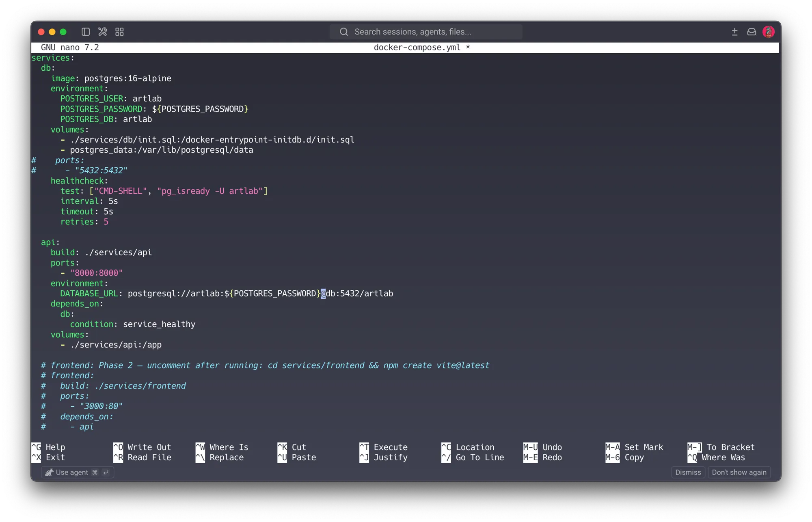
Task: Click 'postgres_data:/var/lib/postgresql/data' line
Action: pyautogui.click(x=157, y=150)
